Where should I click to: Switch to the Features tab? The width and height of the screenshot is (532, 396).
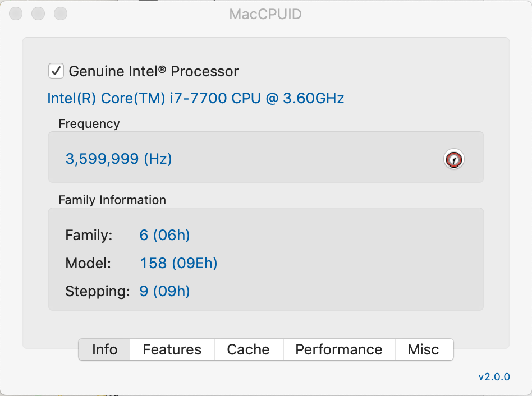point(172,349)
